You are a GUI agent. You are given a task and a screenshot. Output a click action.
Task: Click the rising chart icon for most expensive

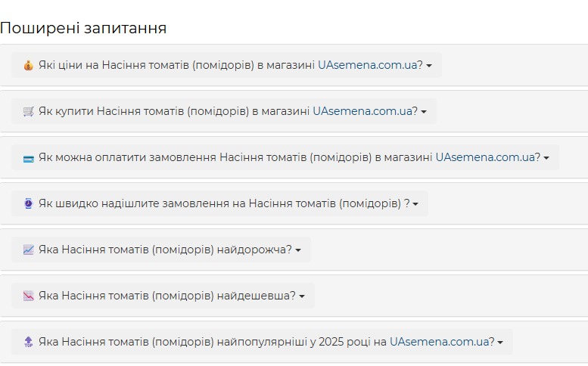coord(29,250)
